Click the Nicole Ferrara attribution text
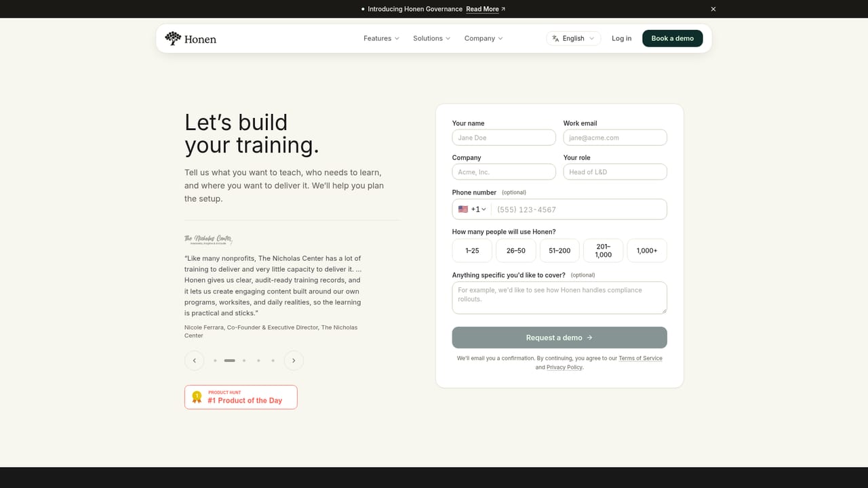Screen dimensions: 868x488 point(271,331)
